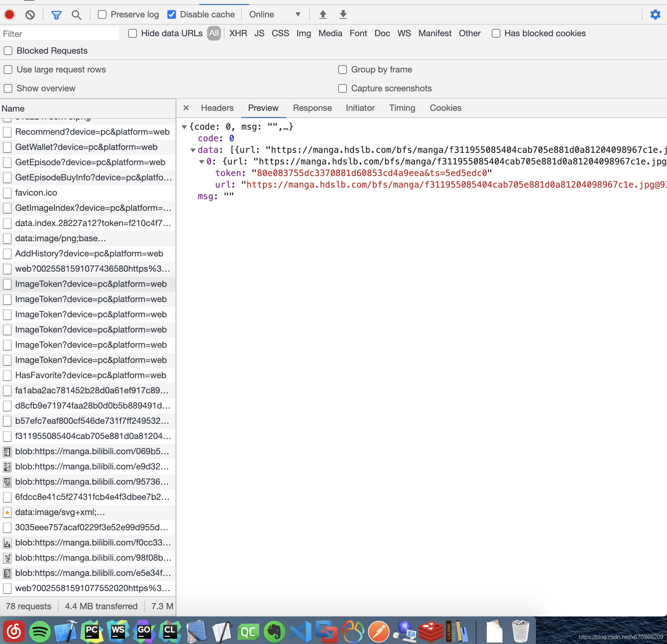Filter requests by CSS
The height and width of the screenshot is (644, 667).
pyautogui.click(x=280, y=33)
